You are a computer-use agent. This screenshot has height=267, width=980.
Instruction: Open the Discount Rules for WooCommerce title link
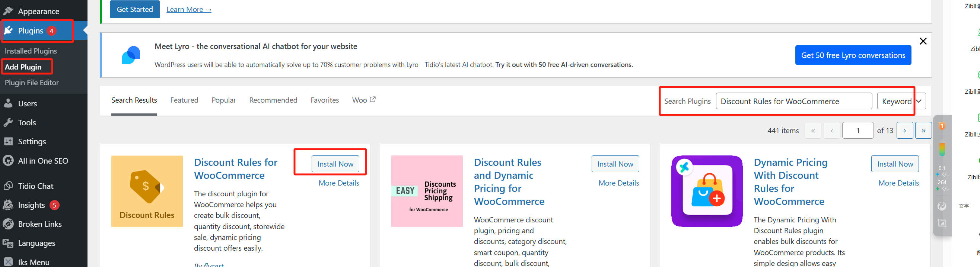pyautogui.click(x=235, y=168)
